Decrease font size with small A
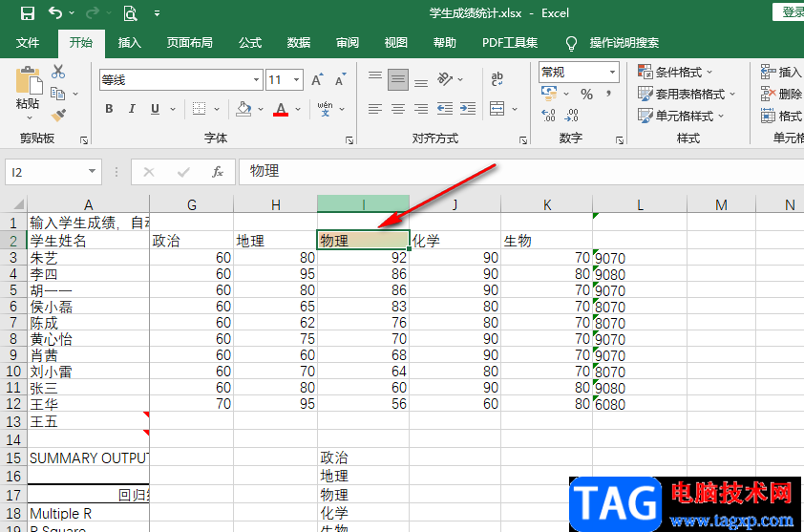 pos(341,80)
